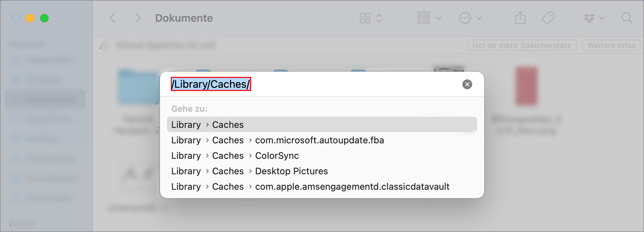The image size is (644, 232).
Task: Open the grouping options dropdown
Action: (x=429, y=18)
